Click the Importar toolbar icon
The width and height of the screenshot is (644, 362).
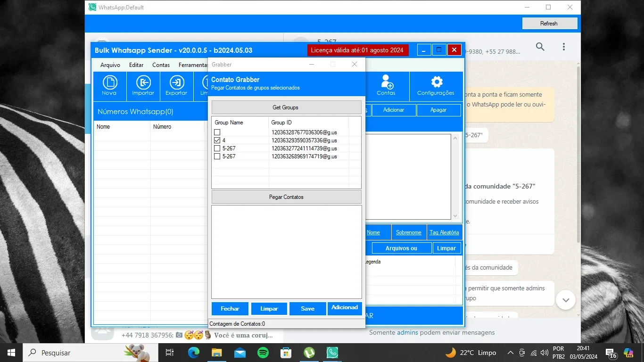coord(143,83)
